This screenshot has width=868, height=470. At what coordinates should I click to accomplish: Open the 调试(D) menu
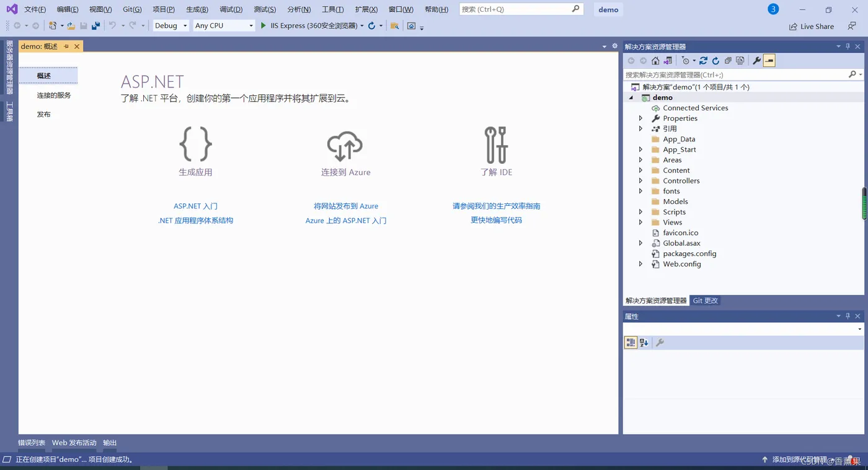coord(231,9)
